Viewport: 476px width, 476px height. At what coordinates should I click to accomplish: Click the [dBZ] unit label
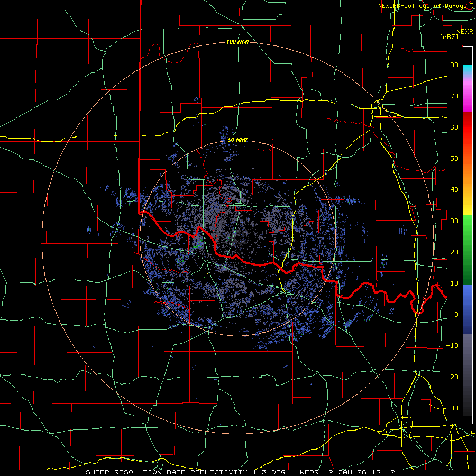pos(449,36)
